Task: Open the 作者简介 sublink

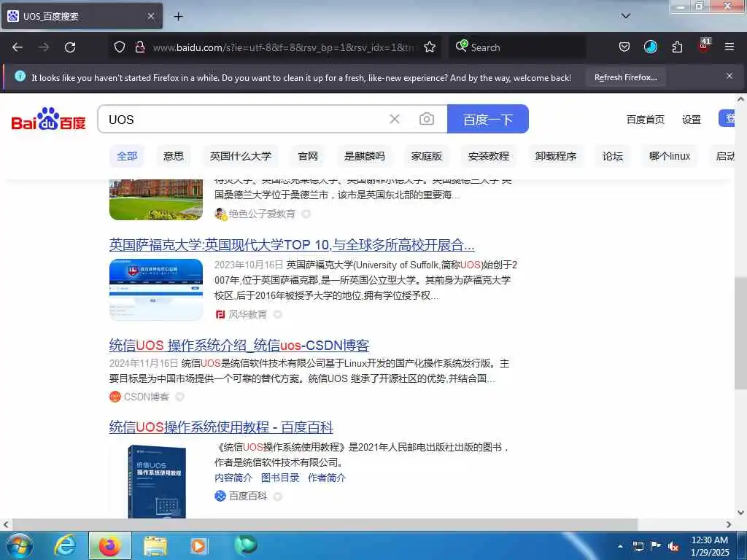Action: [x=327, y=478]
